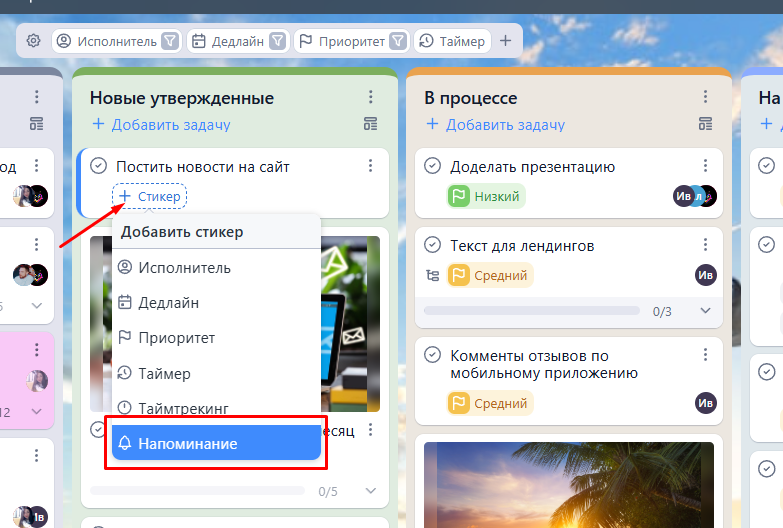This screenshot has width=783, height=528.
Task: Click the 0/5 subtasks progress bar
Action: click(198, 491)
